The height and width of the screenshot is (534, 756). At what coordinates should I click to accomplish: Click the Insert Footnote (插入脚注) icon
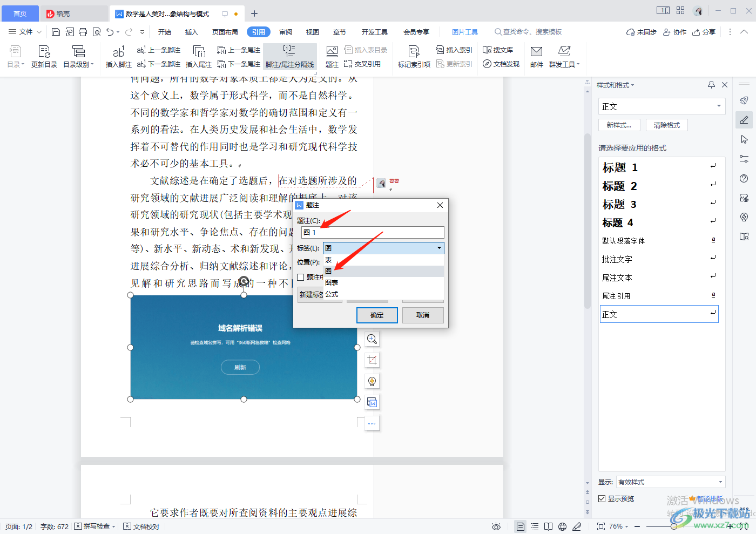click(118, 56)
